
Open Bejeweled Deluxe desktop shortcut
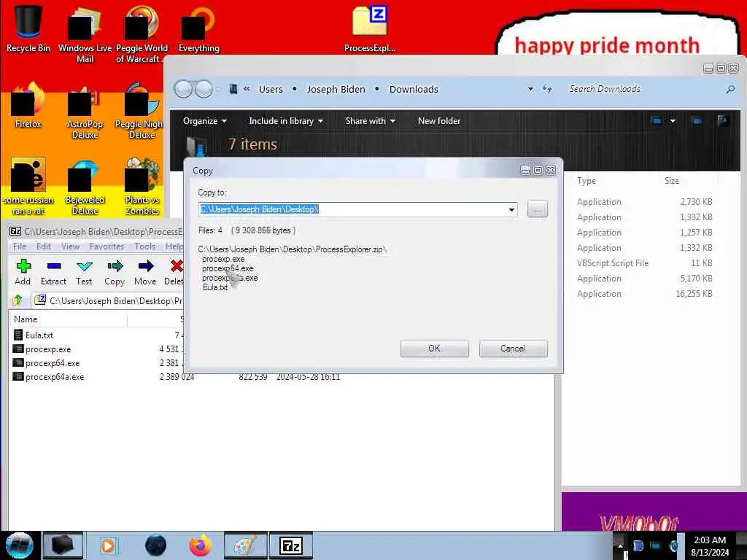pyautogui.click(x=85, y=187)
